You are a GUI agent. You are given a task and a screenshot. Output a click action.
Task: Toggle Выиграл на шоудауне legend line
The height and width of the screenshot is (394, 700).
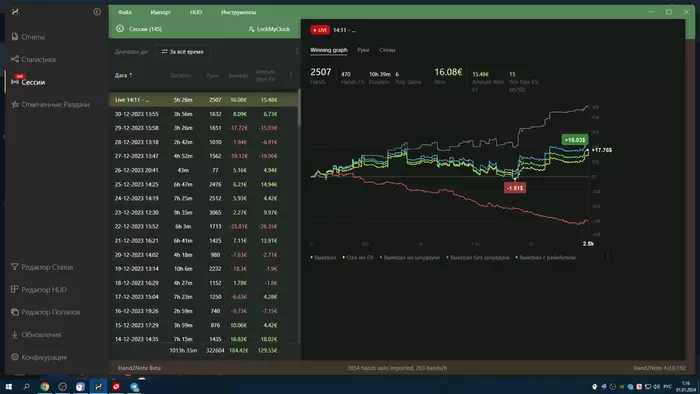tap(409, 257)
